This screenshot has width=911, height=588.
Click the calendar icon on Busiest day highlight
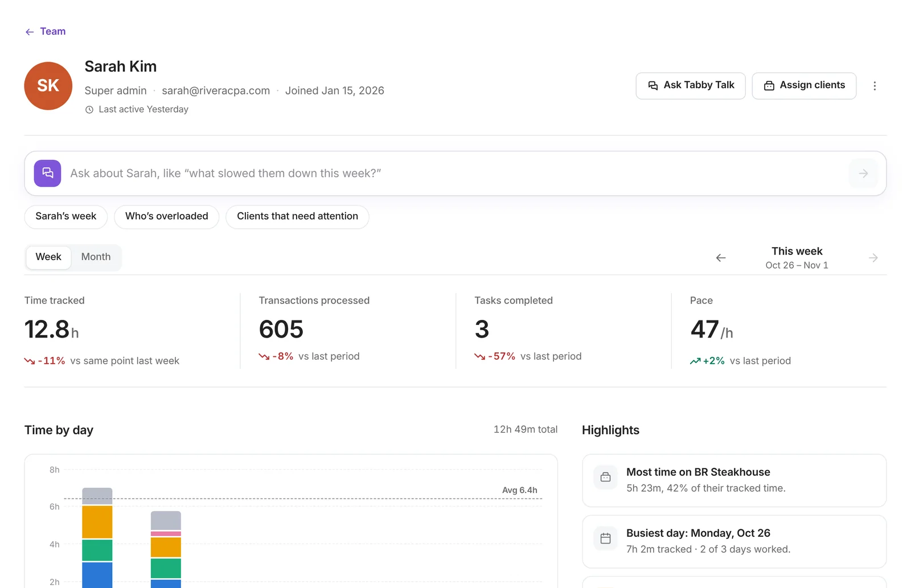coord(606,538)
